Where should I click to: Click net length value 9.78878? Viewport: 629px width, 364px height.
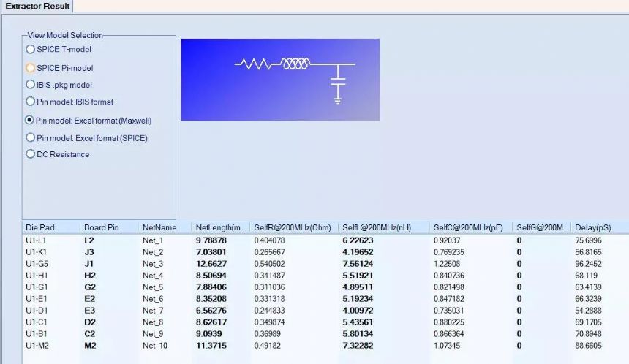pos(211,240)
